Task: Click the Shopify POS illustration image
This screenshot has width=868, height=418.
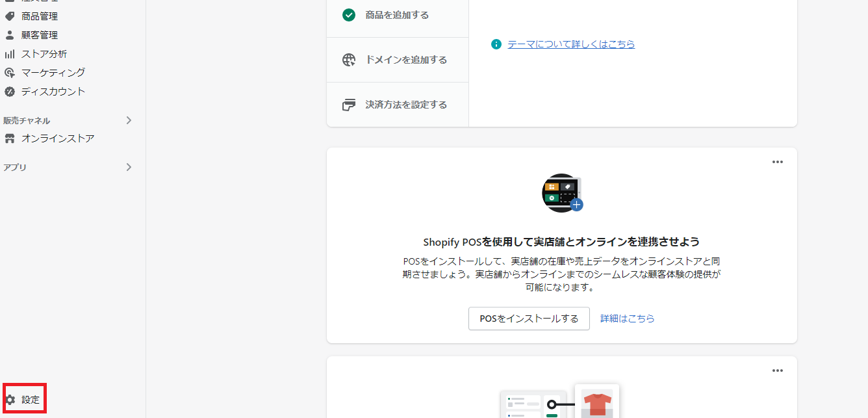Action: click(561, 192)
